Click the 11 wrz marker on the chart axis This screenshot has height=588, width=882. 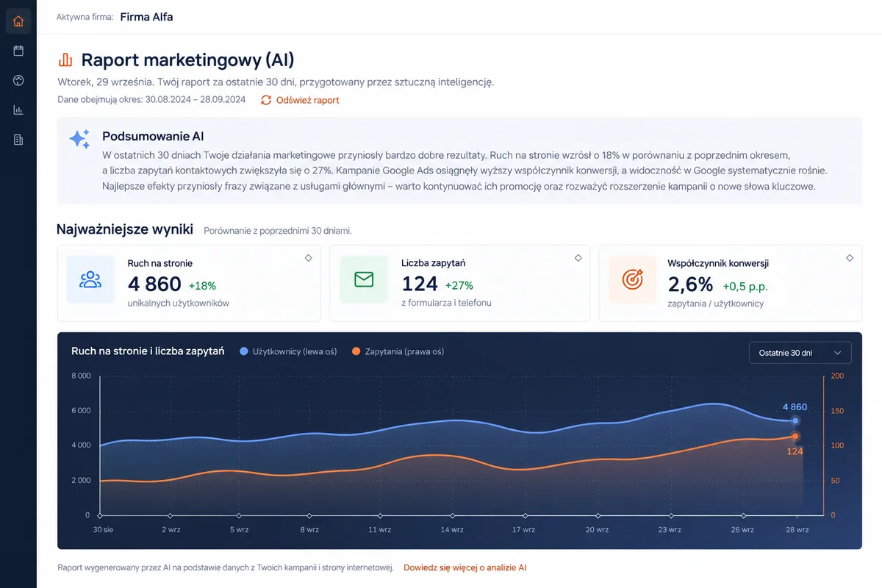pyautogui.click(x=379, y=516)
